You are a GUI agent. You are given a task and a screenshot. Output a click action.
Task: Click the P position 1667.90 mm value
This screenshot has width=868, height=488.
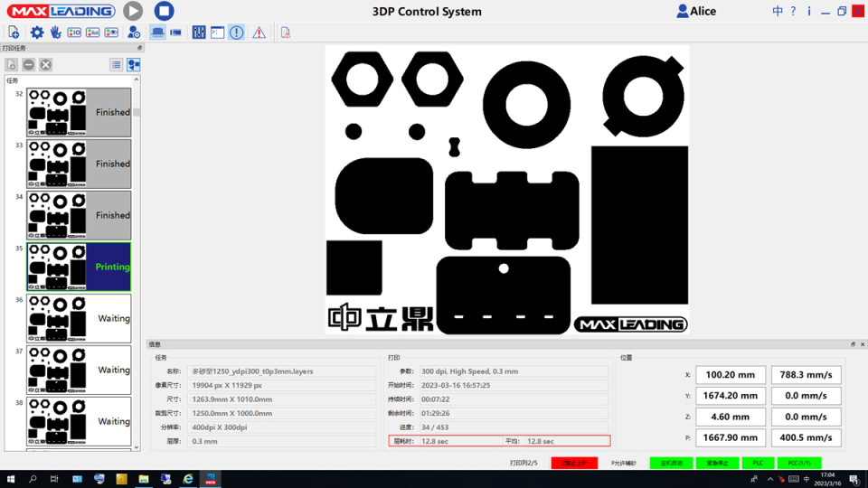tap(731, 437)
